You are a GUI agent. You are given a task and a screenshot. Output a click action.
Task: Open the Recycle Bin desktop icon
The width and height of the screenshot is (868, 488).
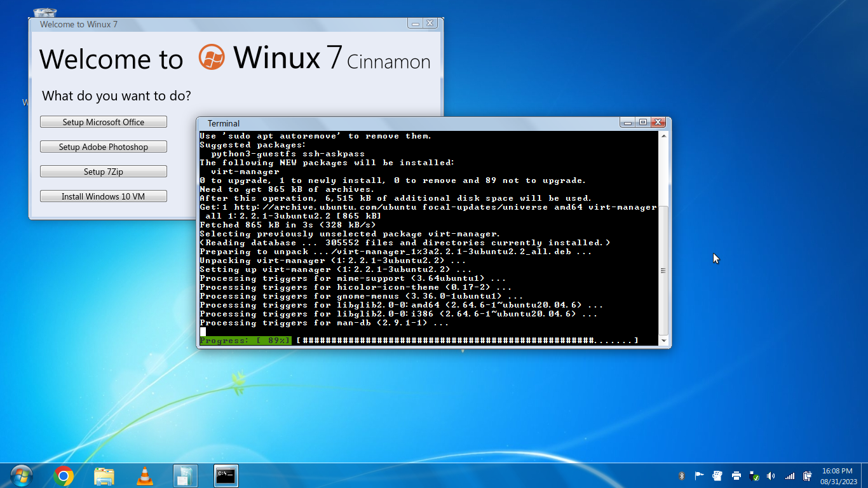(44, 13)
